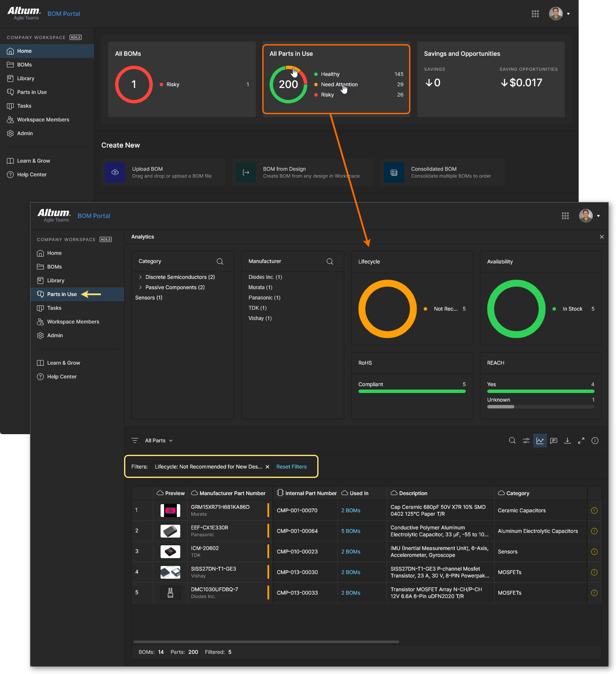Open Home in the front window sidebar

click(77, 253)
